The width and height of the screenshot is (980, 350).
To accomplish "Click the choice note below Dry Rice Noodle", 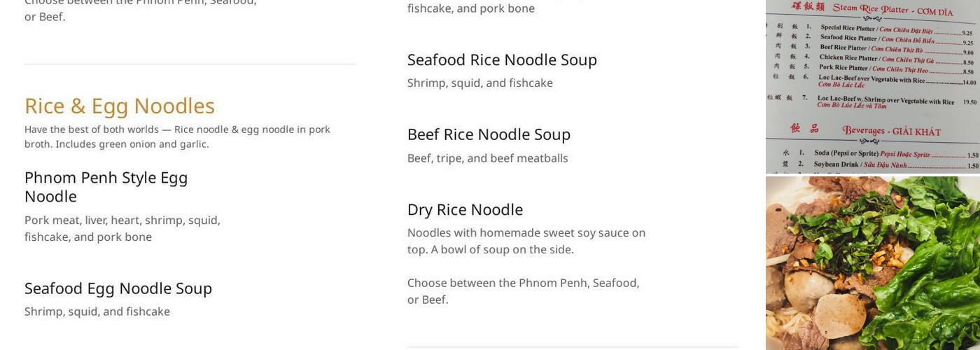I will pos(523,291).
